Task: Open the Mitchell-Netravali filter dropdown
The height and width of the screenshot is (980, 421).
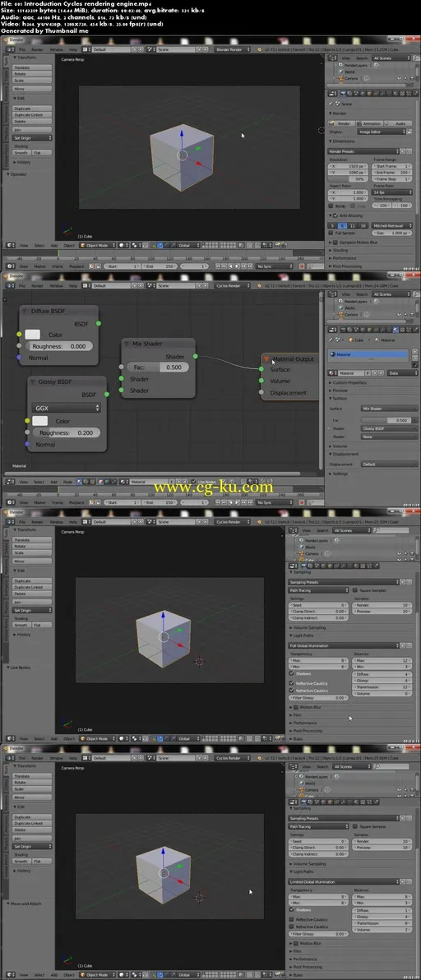Action: pyautogui.click(x=392, y=225)
